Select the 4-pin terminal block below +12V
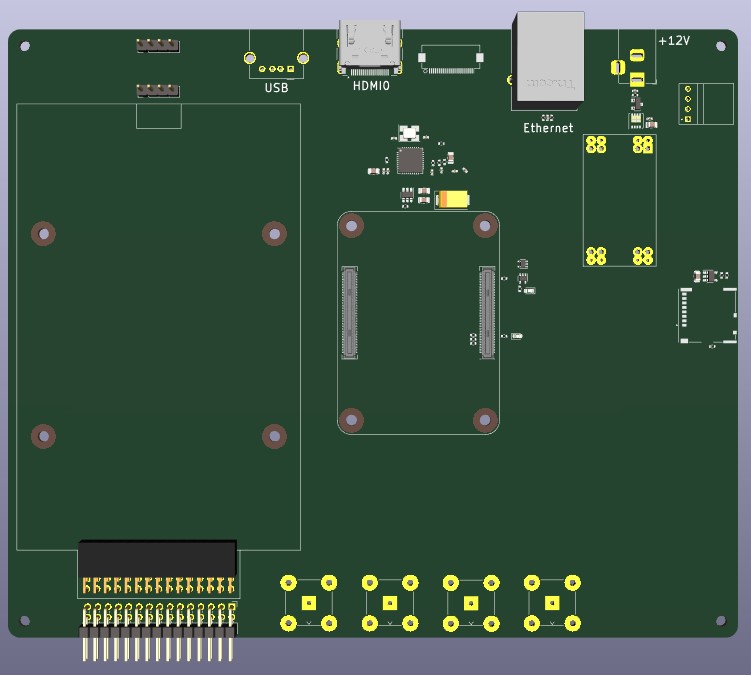The width and height of the screenshot is (751, 675). (706, 104)
